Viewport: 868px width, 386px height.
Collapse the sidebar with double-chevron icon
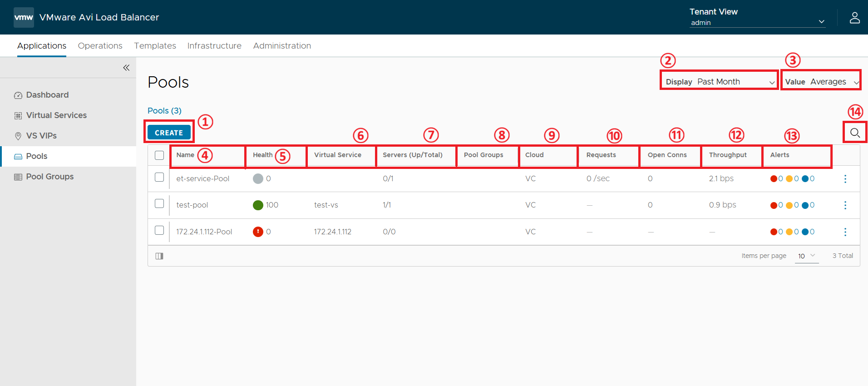pyautogui.click(x=126, y=68)
